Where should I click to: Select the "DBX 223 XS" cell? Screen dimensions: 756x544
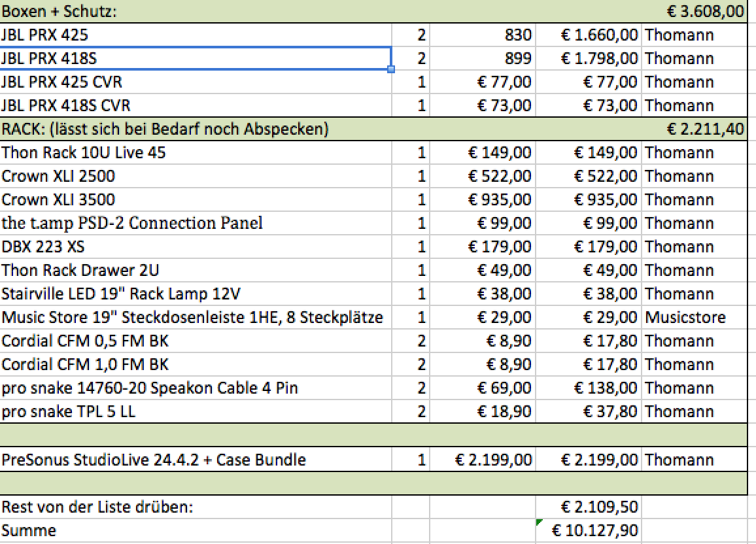(x=196, y=246)
